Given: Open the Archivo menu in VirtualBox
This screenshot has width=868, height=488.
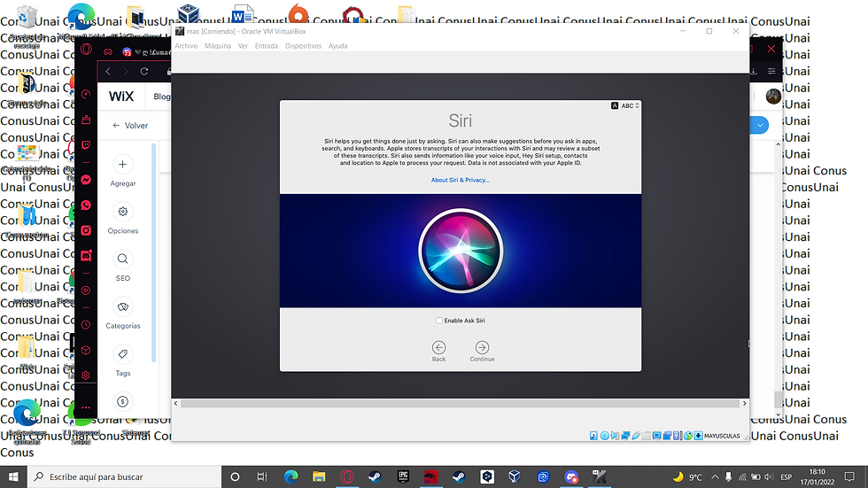Looking at the screenshot, I should pos(186,46).
